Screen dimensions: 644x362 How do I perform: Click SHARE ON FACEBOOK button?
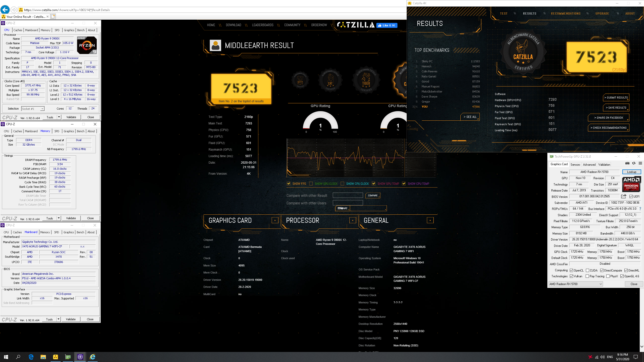point(608,118)
